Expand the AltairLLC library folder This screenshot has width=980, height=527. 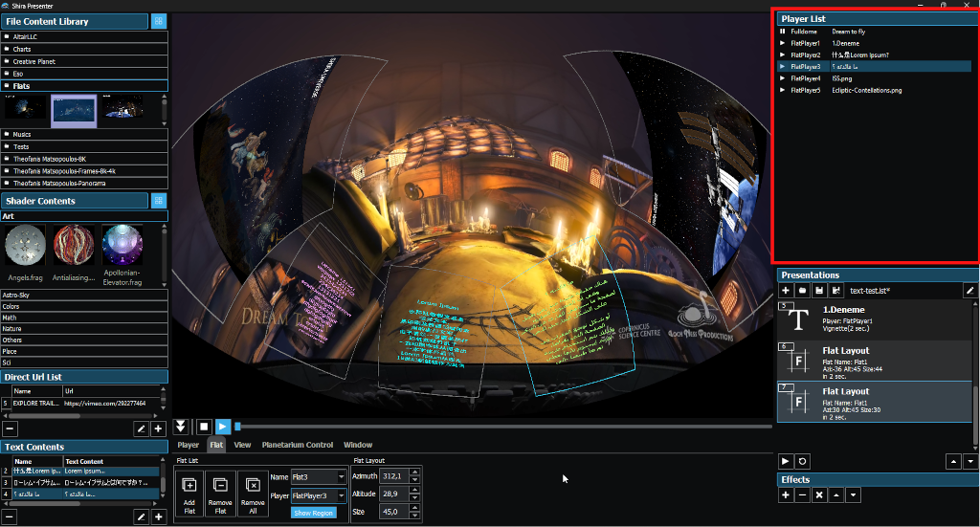(x=84, y=37)
